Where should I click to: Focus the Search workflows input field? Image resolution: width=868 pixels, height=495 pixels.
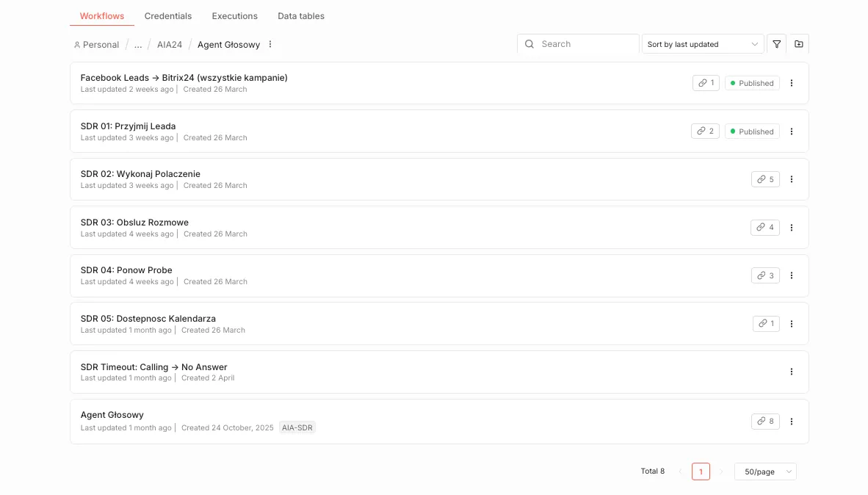click(578, 44)
